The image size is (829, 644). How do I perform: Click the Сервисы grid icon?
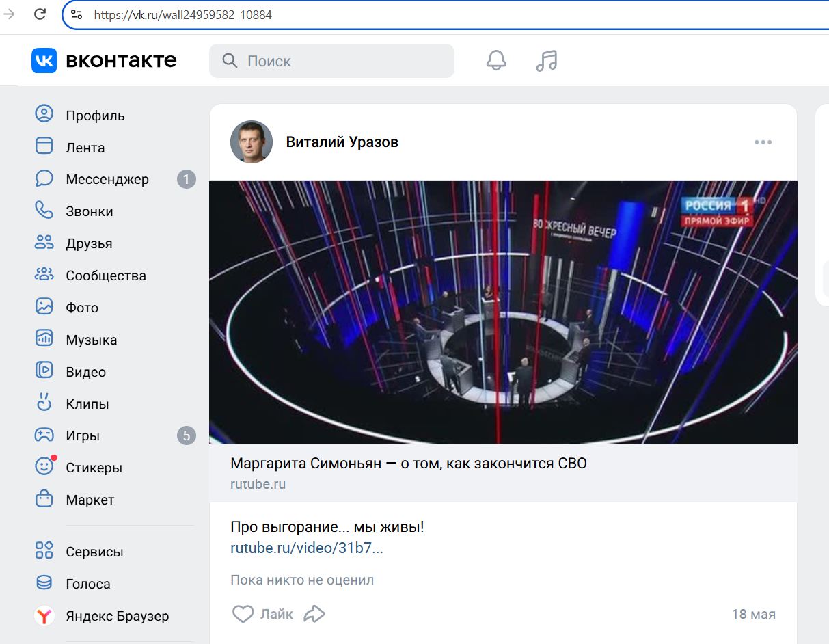pyautogui.click(x=44, y=551)
